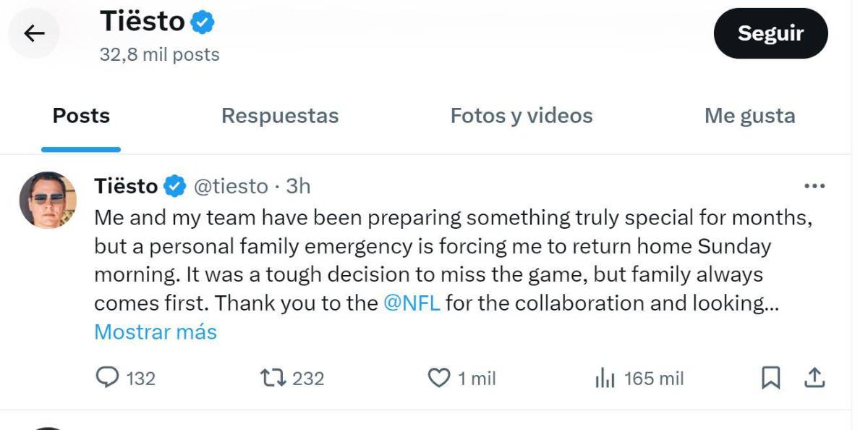Expand the post timestamp 3h
Screen dimensions: 868x430
[298, 186]
